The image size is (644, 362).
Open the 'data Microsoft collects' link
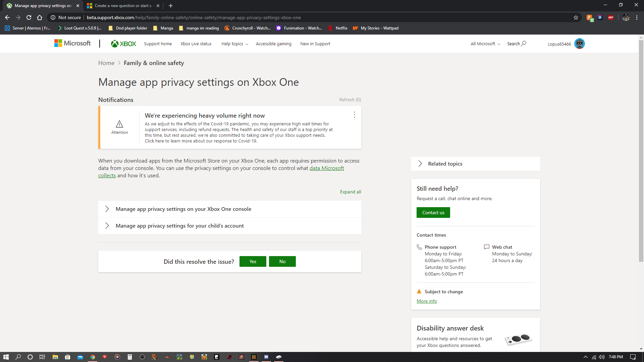(326, 168)
